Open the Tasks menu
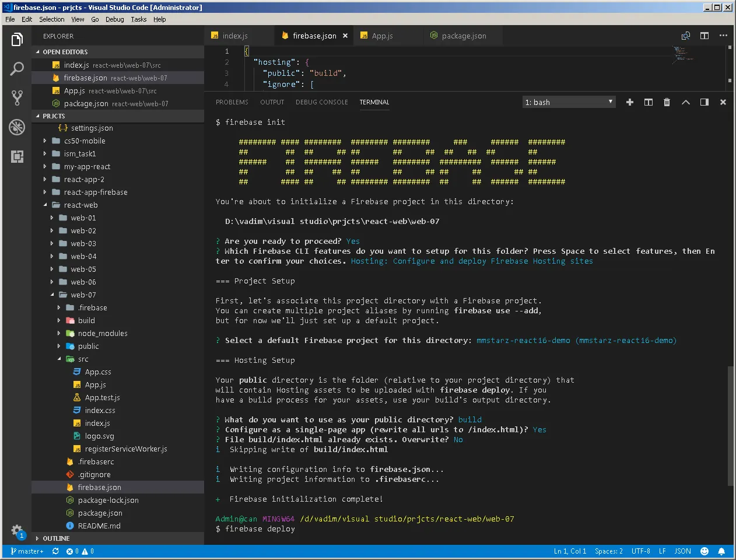736x560 pixels. pyautogui.click(x=138, y=19)
